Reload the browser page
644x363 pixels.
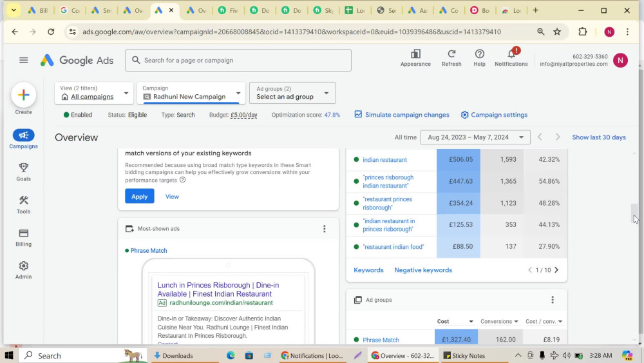coord(51,32)
